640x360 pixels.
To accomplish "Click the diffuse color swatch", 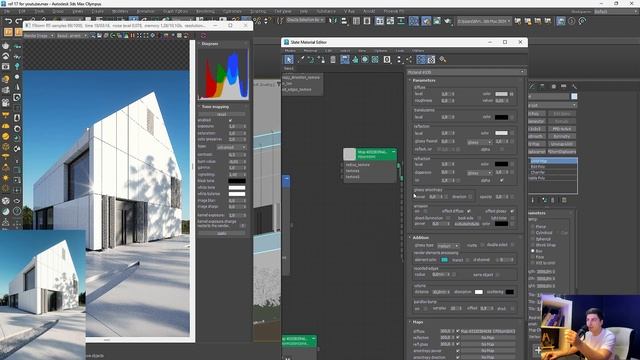I will [501, 94].
